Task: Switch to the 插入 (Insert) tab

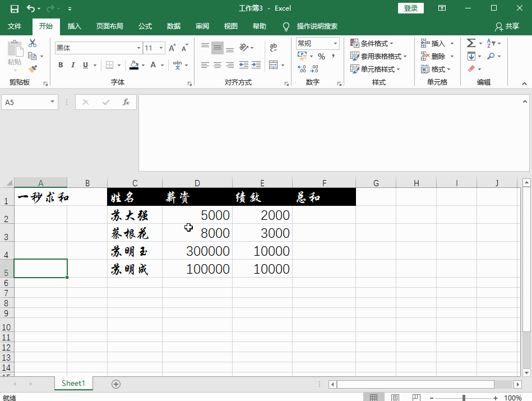Action: point(75,26)
